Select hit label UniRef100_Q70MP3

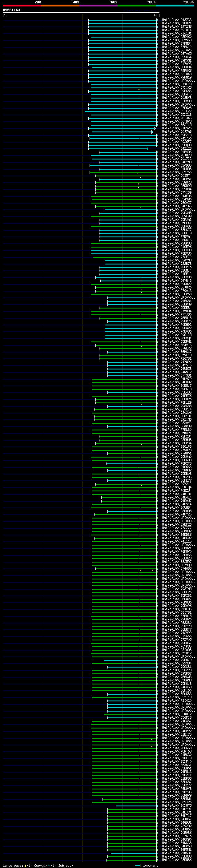(x=176, y=450)
